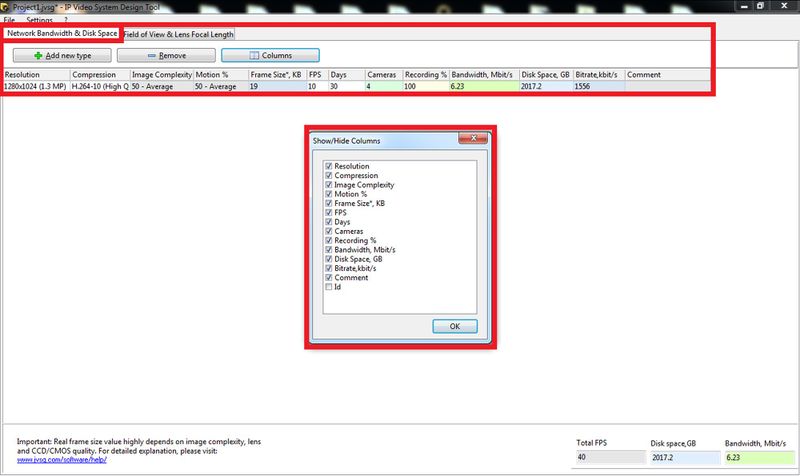Click the Disk Space, GB column header
The width and height of the screenshot is (800, 476).
[546, 74]
